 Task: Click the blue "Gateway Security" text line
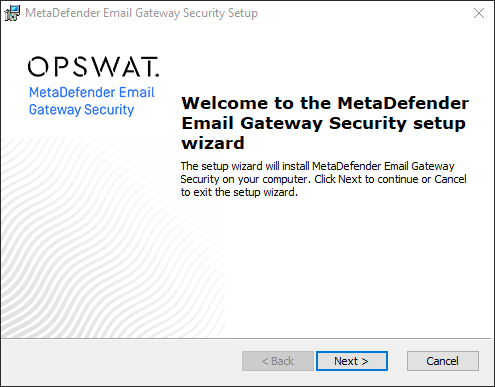(81, 110)
